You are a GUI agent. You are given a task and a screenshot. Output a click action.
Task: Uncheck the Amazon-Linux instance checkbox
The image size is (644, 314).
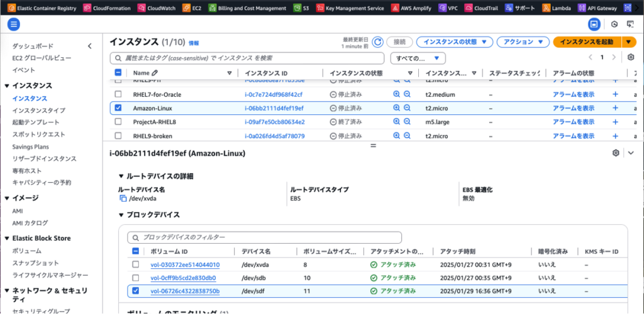(x=118, y=108)
